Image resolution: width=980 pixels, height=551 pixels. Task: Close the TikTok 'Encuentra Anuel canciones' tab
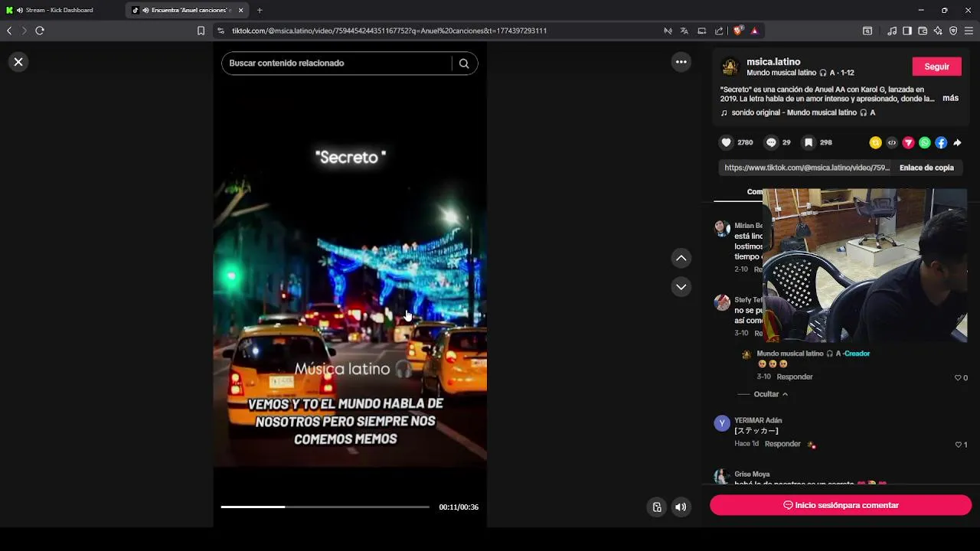[240, 10]
